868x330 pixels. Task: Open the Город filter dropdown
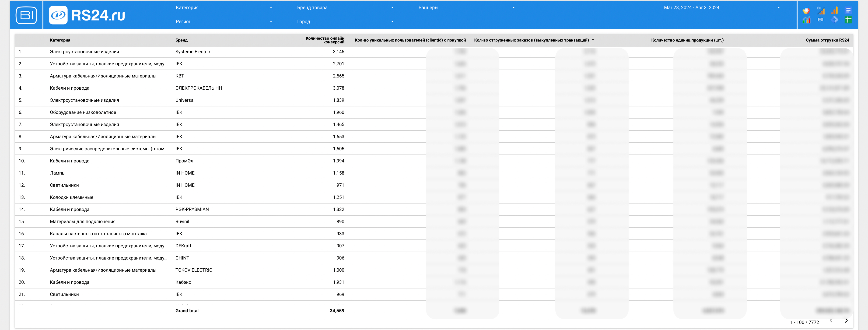[x=345, y=21]
